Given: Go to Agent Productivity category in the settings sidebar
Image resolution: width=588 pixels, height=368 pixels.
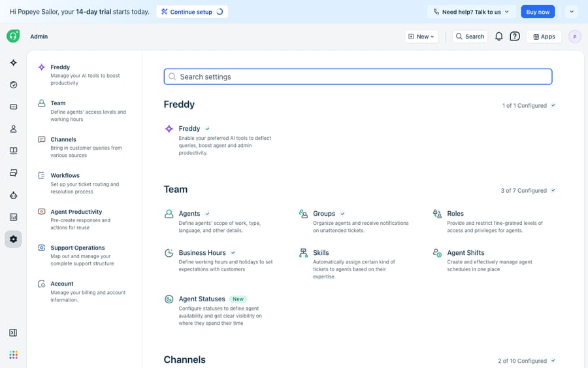Looking at the screenshot, I should pyautogui.click(x=84, y=220).
